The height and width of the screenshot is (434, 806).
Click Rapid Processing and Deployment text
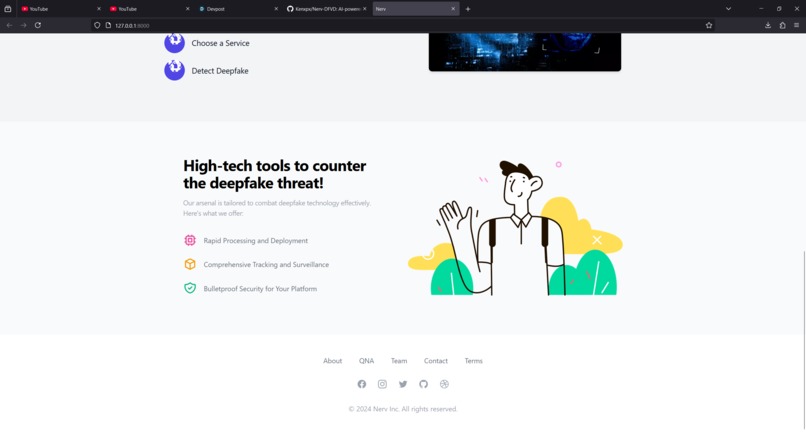[x=255, y=241]
